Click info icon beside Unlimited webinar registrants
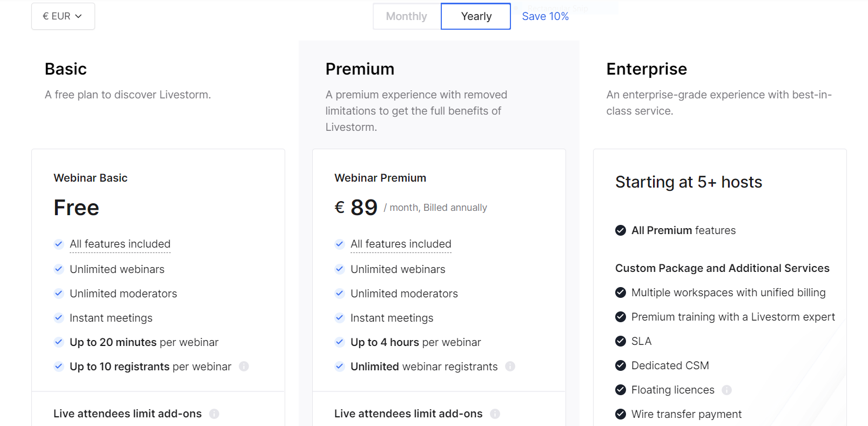Image resolution: width=868 pixels, height=426 pixels. [510, 366]
